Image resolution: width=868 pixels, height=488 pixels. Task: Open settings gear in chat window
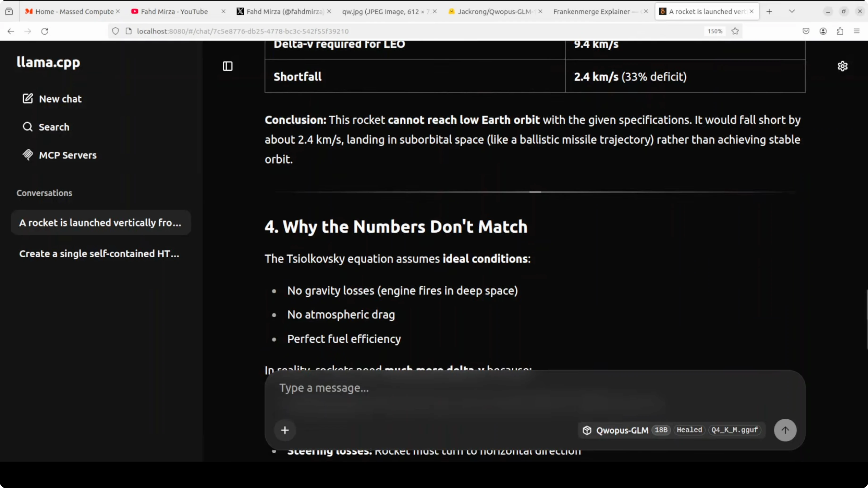(842, 66)
